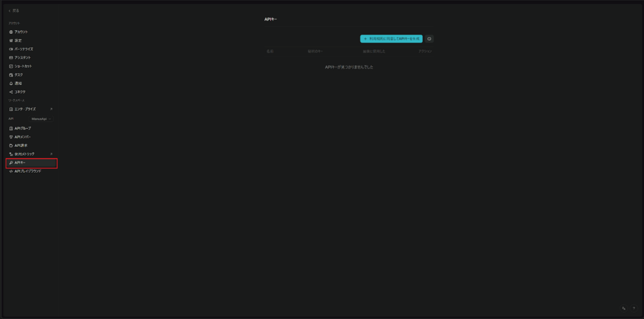
Task: Open the help question mark button
Action: point(633,308)
